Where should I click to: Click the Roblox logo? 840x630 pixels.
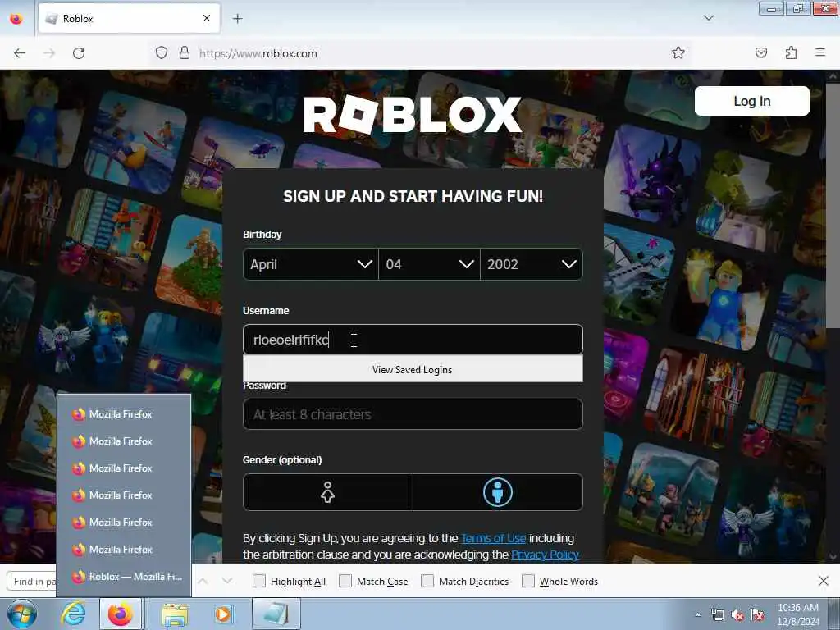click(413, 114)
